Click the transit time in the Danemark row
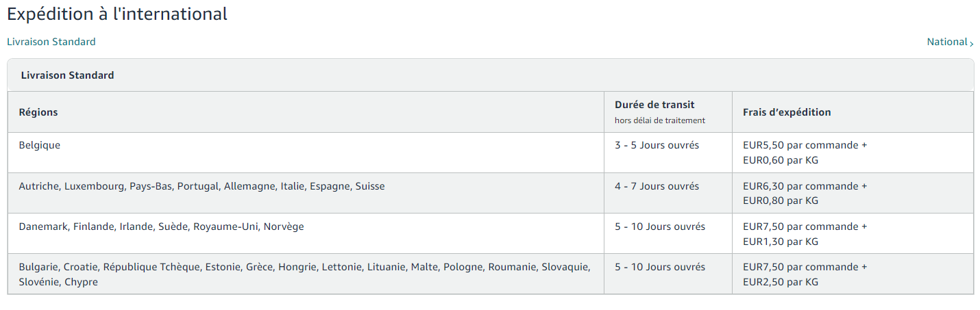 pos(659,227)
